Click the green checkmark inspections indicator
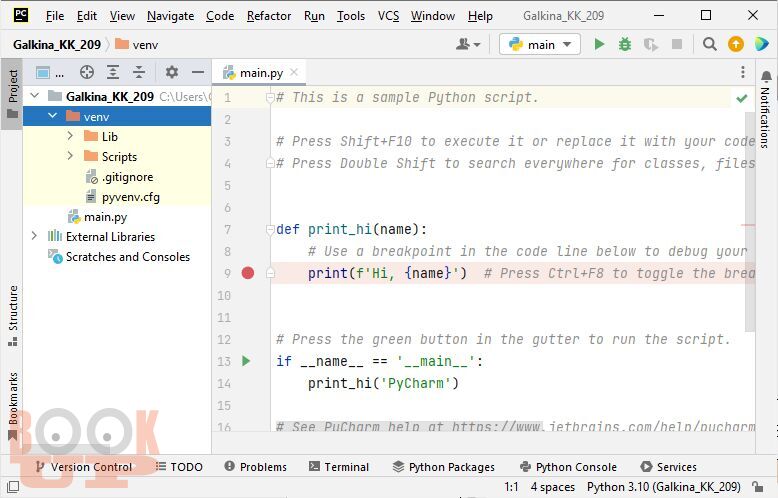Viewport: 778px width, 498px height. (742, 98)
